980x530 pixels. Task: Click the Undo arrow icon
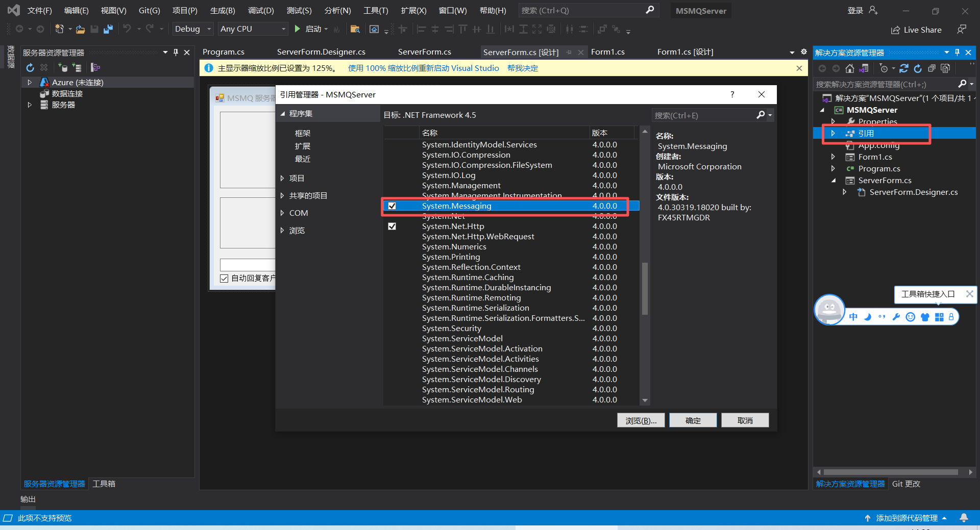click(127, 29)
